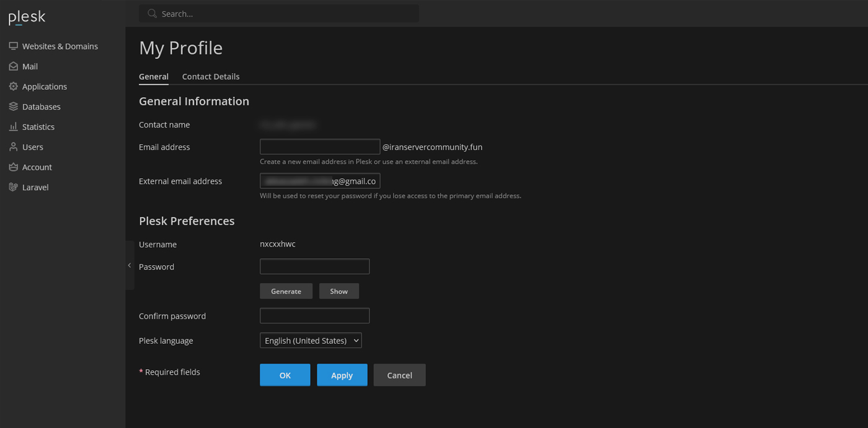Click the Mail envelope icon
The image size is (868, 428).
pyautogui.click(x=13, y=66)
